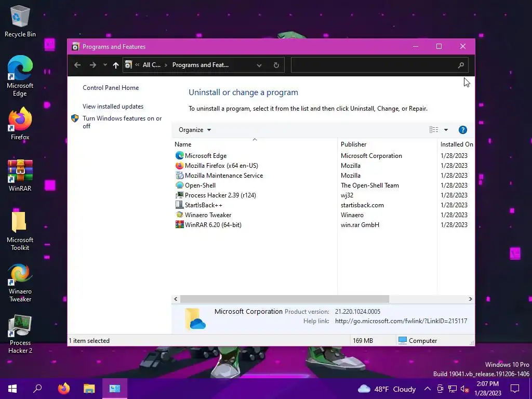Image resolution: width=532 pixels, height=399 pixels.
Task: Launch Microsoft Edge desktop shortcut
Action: [20, 76]
